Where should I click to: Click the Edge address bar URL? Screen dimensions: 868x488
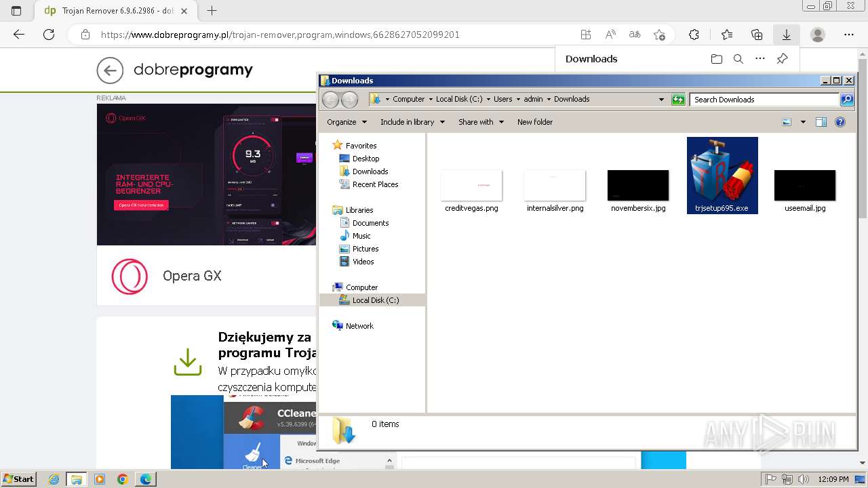pos(280,35)
